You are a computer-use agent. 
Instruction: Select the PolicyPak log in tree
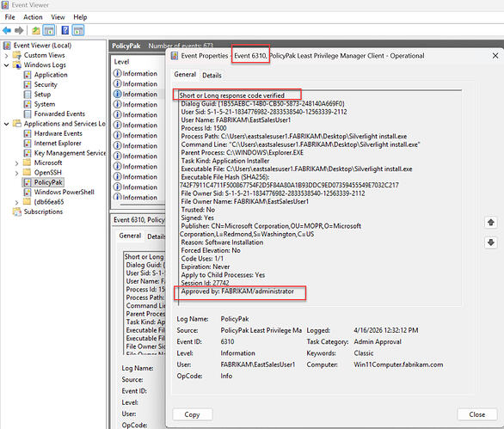tap(48, 182)
